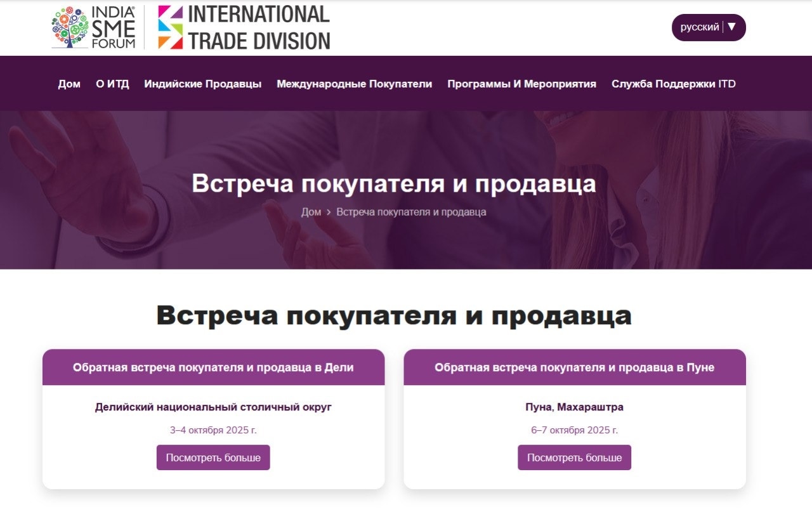Click the Дом breadcrumb link
The height and width of the screenshot is (512, 812).
311,212
